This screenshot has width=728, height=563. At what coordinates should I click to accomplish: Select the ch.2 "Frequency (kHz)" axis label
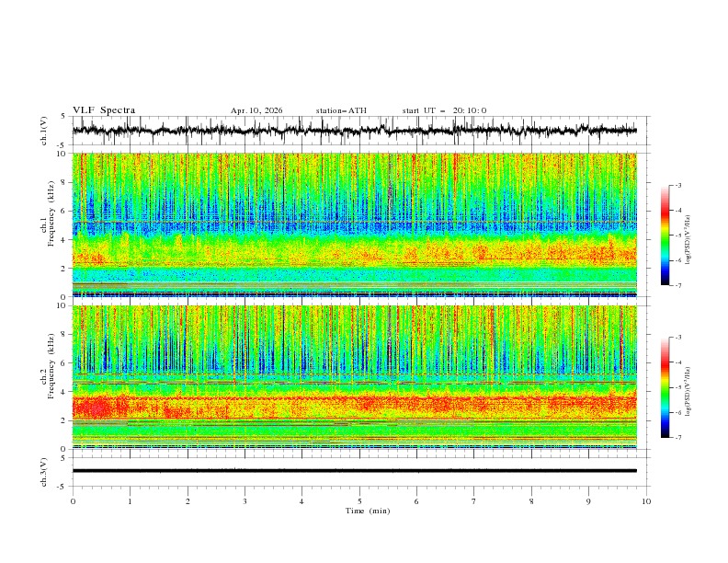[51, 364]
